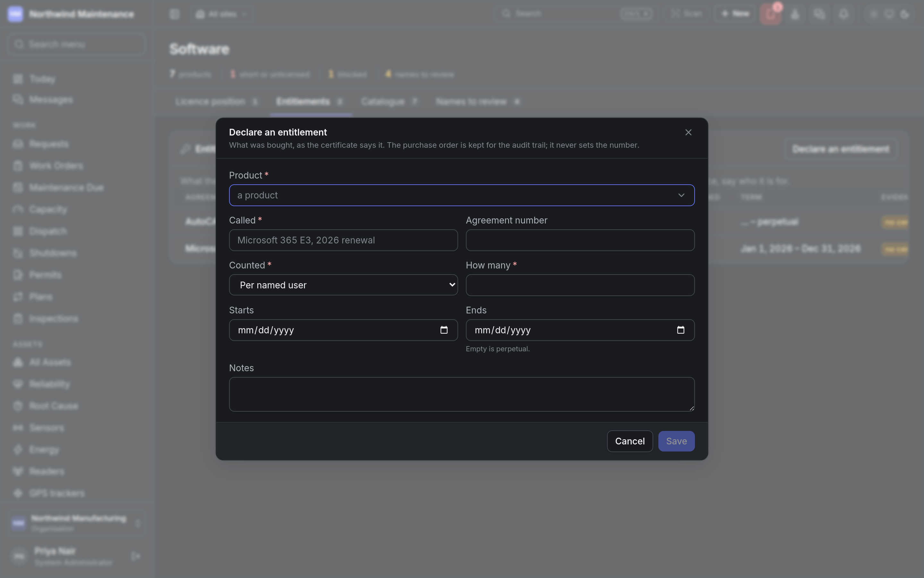The image size is (924, 578).
Task: Open the Ends date calendar picker icon
Action: (680, 330)
